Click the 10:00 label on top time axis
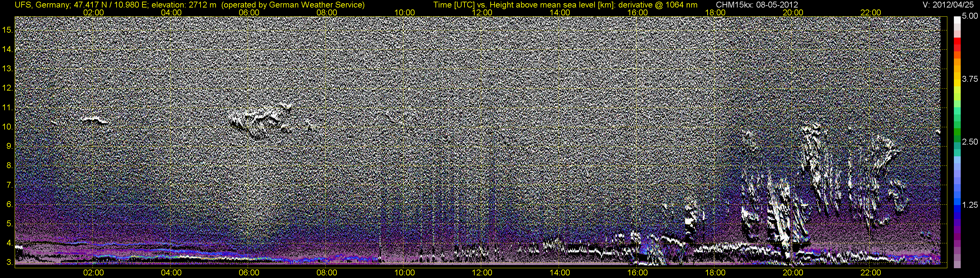Image resolution: width=980 pixels, height=278 pixels. 405,12
